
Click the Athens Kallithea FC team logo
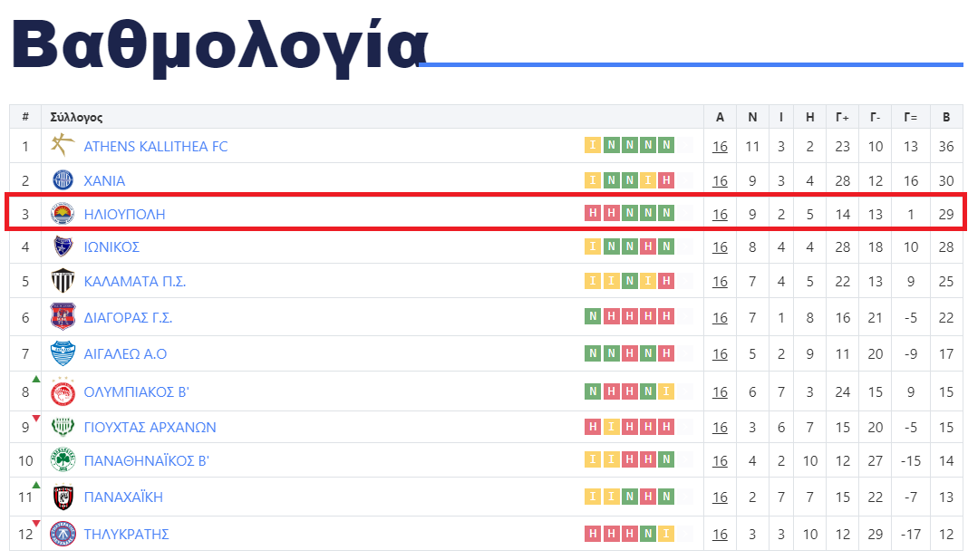(63, 146)
